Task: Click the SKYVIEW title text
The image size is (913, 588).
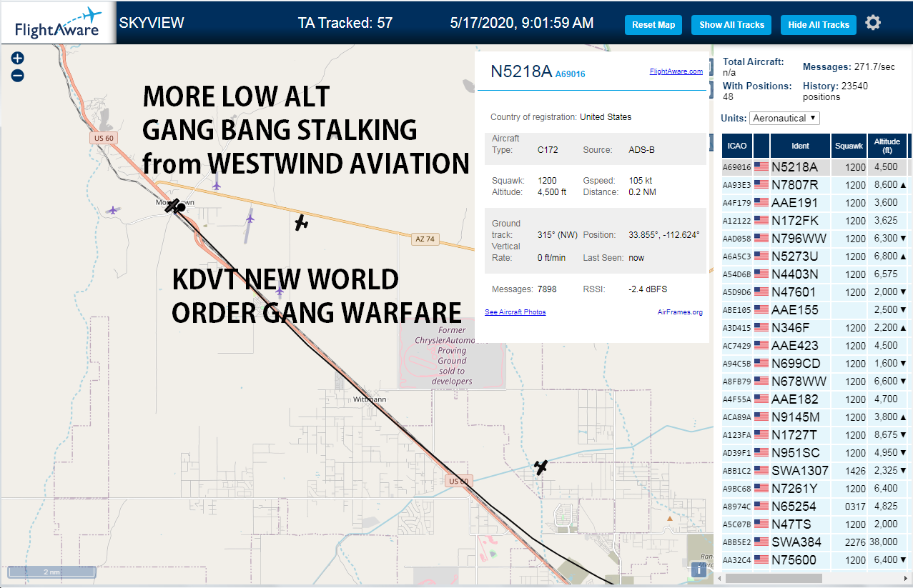Action: click(x=152, y=23)
